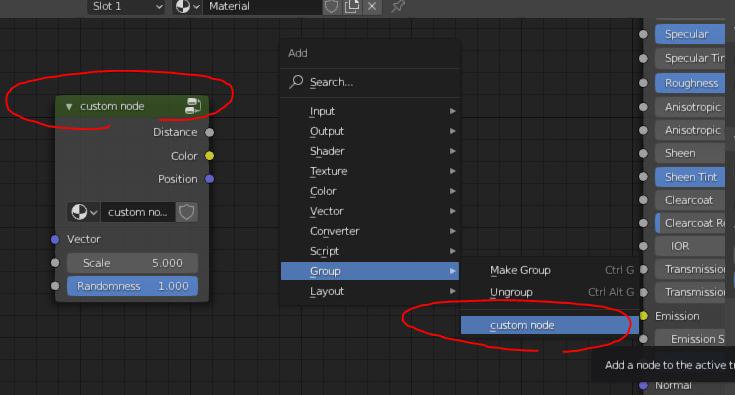The image size is (735, 395).
Task: Open the material browse sphere dropdown in header
Action: point(188,7)
